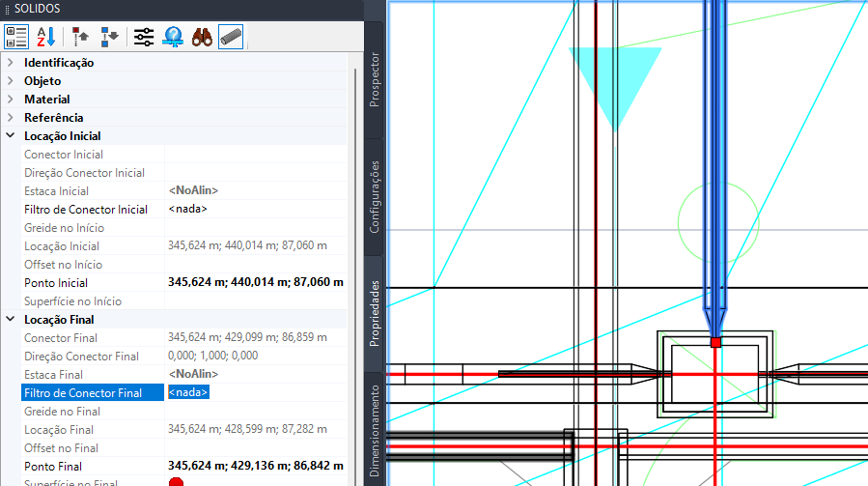The image size is (868, 486).
Task: Expand the Objeto section
Action: [11, 81]
